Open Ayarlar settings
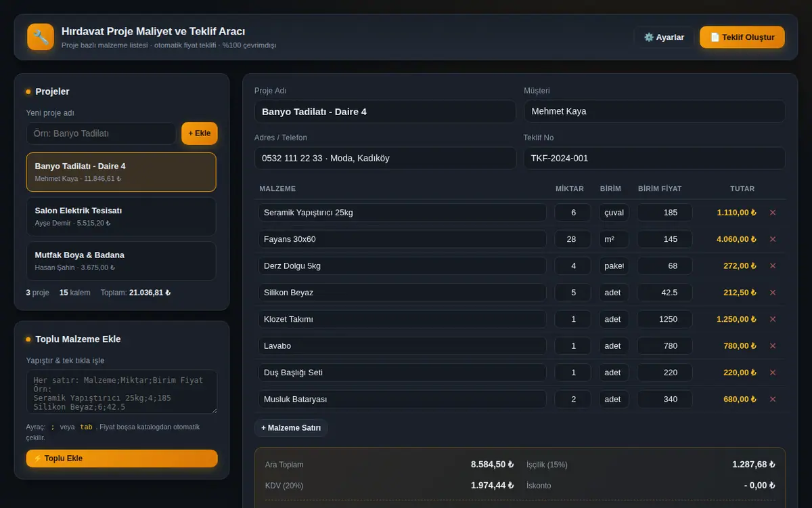The height and width of the screenshot is (508, 812). (x=664, y=37)
